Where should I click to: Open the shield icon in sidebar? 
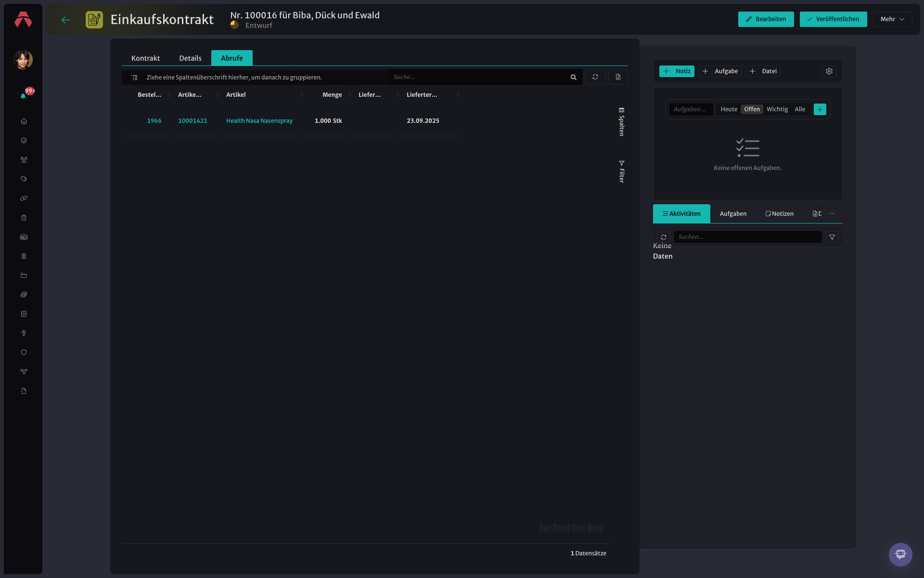pos(24,353)
